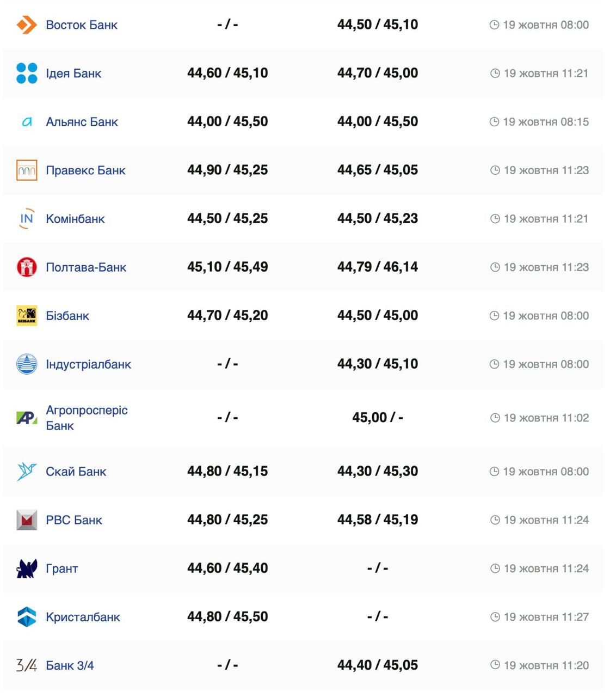Open the Банк 3/4 link

tap(70, 665)
